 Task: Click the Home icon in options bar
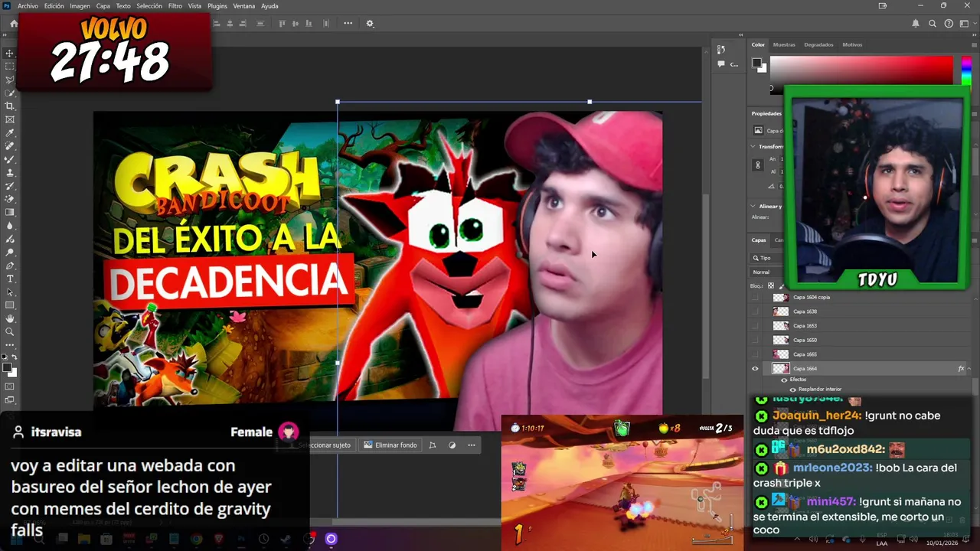point(14,24)
